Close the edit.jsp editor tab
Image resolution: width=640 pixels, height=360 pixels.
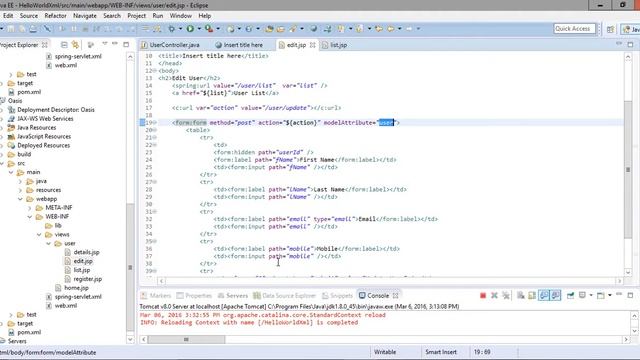pos(312,45)
